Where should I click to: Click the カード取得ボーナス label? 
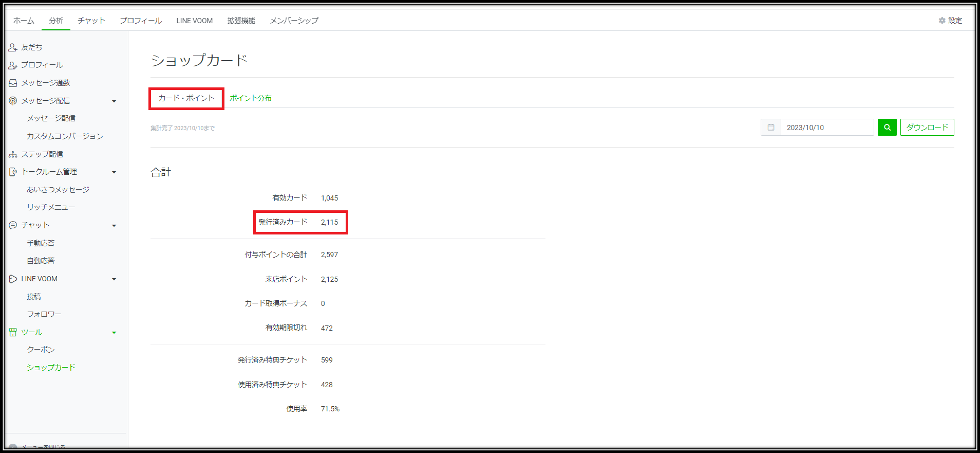click(x=276, y=303)
